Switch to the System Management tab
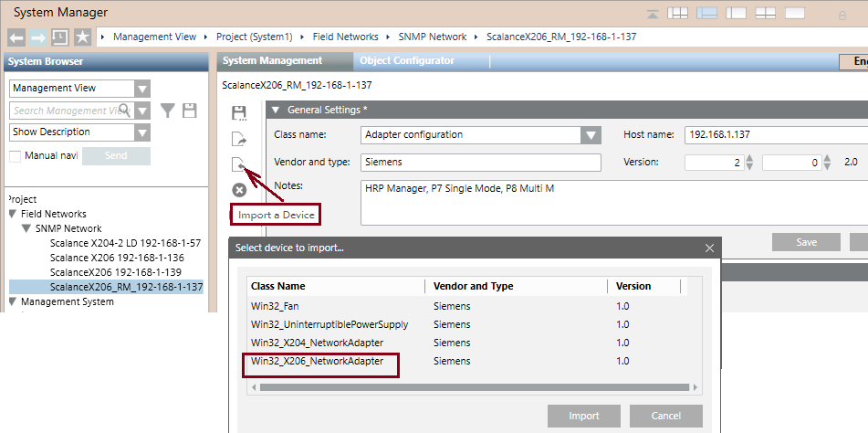The width and height of the screenshot is (868, 433). tap(272, 61)
